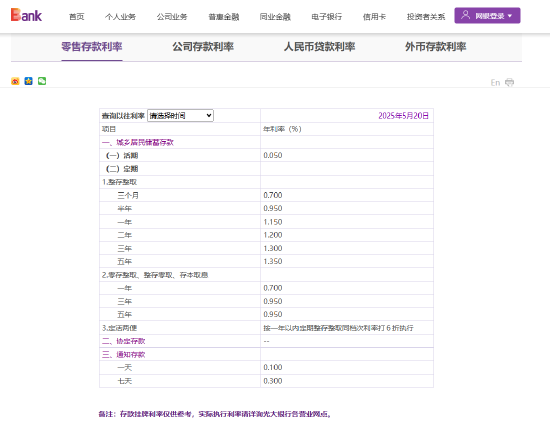Open the 网银登录 login button
Screen dimensions: 550x437
[487, 16]
